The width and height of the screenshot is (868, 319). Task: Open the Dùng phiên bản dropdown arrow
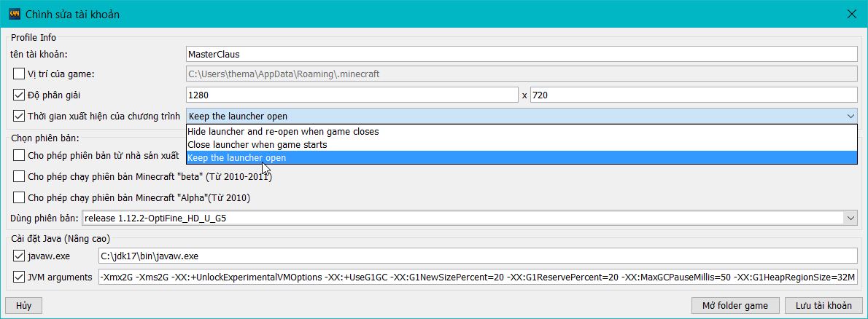[x=850, y=218]
